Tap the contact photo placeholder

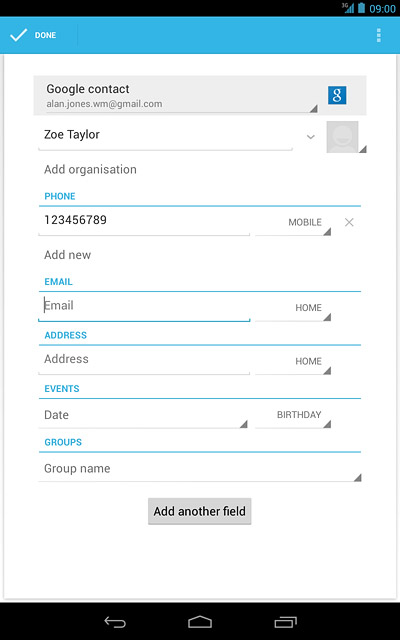[x=342, y=137]
